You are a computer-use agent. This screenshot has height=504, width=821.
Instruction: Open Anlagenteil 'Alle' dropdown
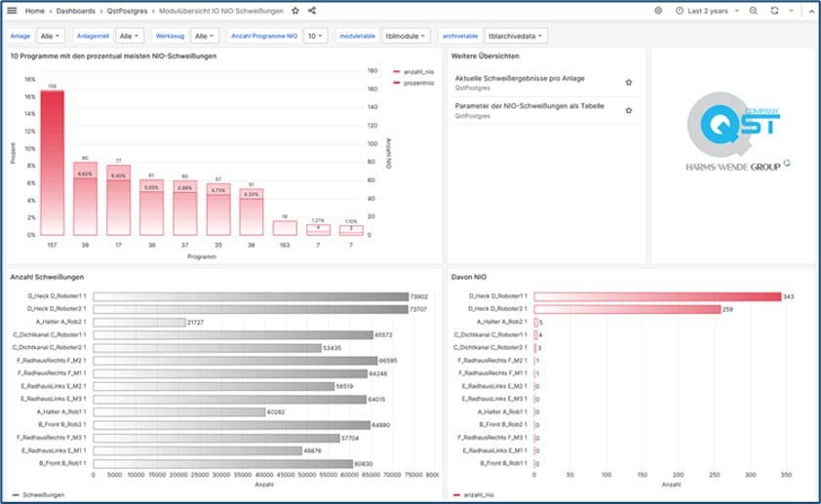point(130,36)
